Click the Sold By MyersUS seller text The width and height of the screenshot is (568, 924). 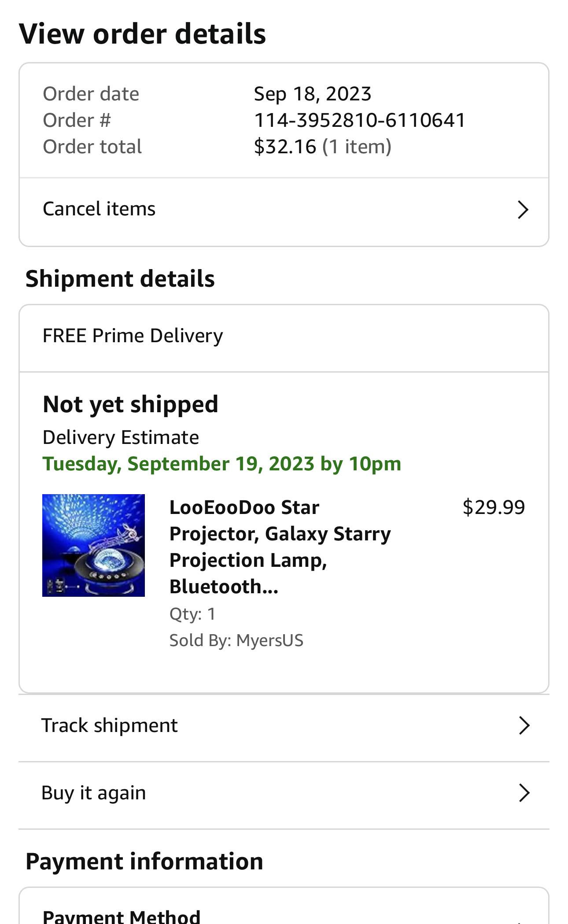point(236,640)
